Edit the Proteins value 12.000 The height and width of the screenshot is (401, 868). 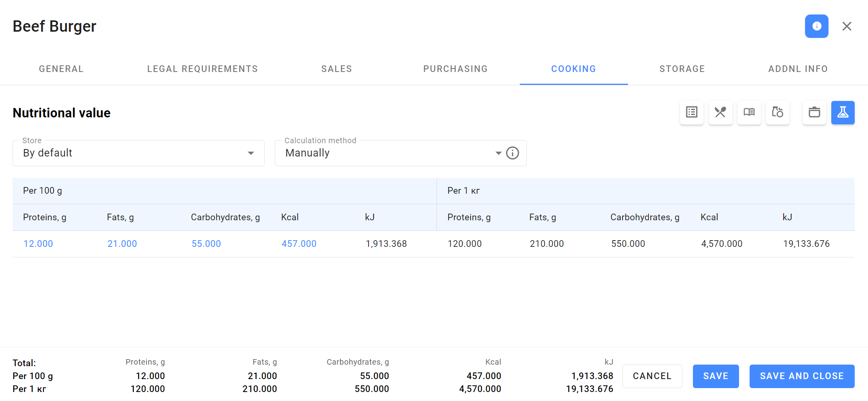pyautogui.click(x=38, y=244)
